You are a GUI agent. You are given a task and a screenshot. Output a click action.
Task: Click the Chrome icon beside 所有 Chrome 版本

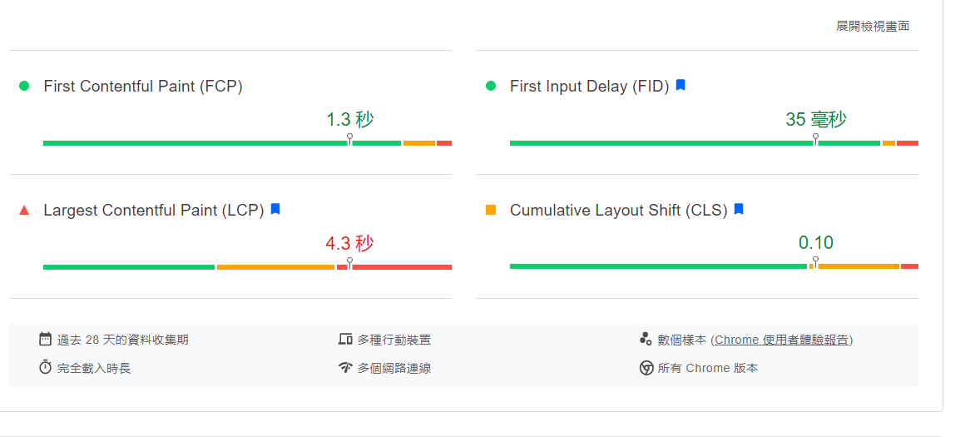pyautogui.click(x=646, y=368)
